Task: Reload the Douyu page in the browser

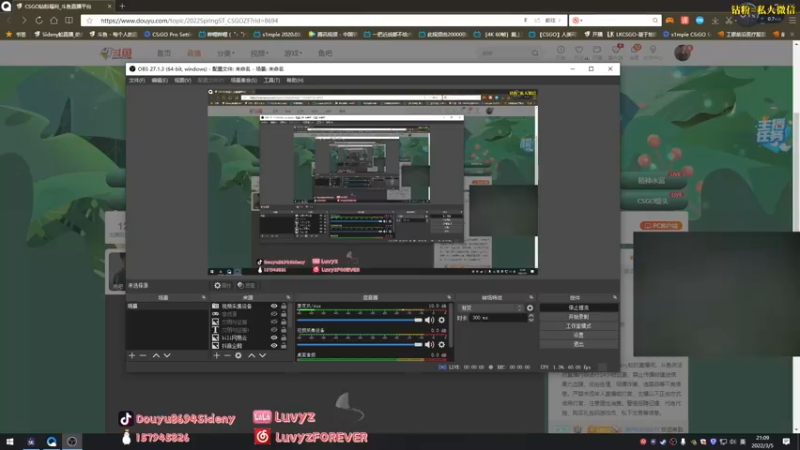Action: [x=39, y=20]
